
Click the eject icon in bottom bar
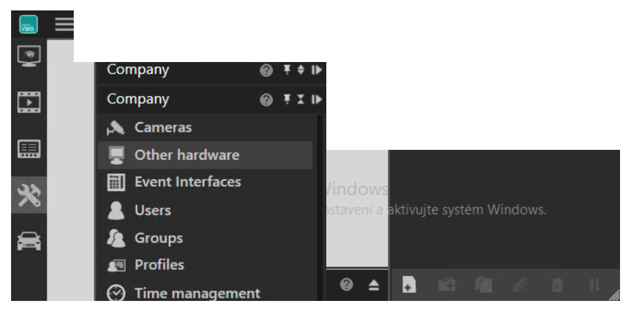[373, 286]
